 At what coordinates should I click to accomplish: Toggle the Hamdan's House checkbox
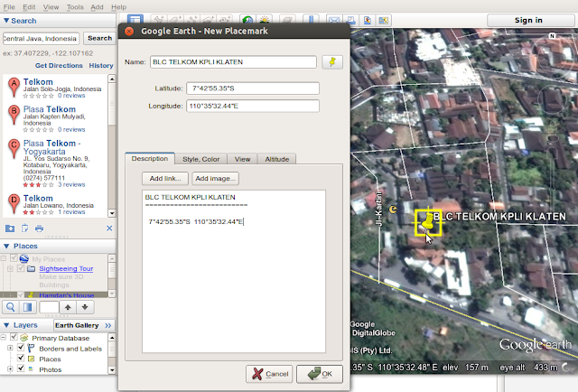tap(21, 294)
